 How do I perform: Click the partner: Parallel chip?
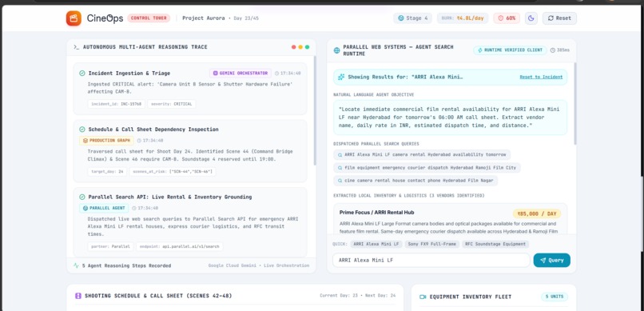tap(110, 246)
